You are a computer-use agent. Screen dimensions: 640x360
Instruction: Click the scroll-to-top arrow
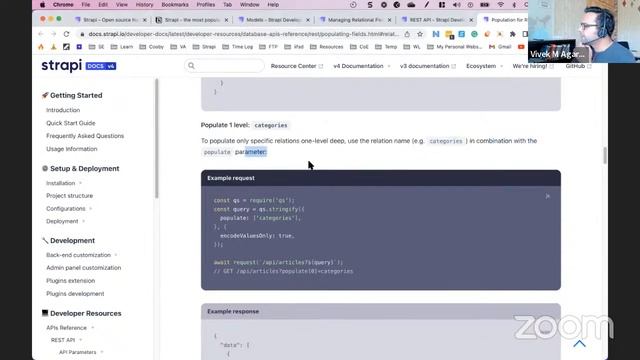point(579,344)
